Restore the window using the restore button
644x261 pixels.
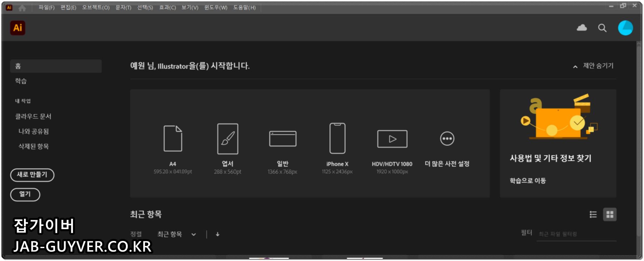[x=623, y=6]
